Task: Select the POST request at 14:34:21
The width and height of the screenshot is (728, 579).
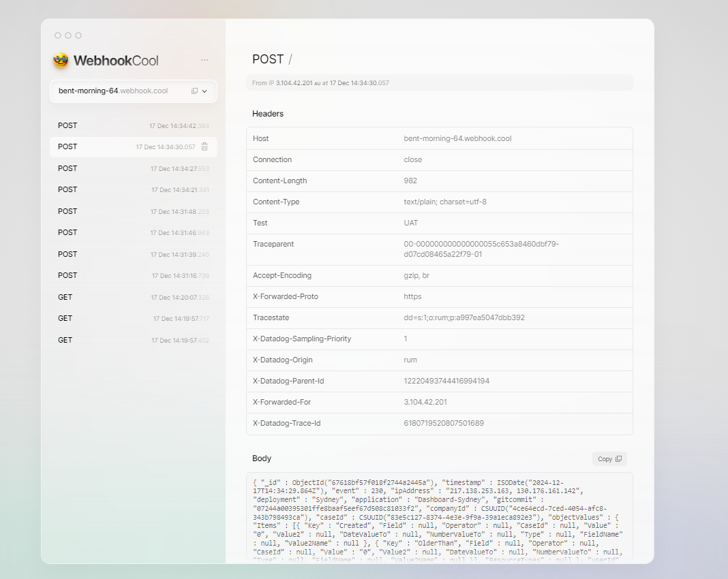Action: tap(133, 190)
